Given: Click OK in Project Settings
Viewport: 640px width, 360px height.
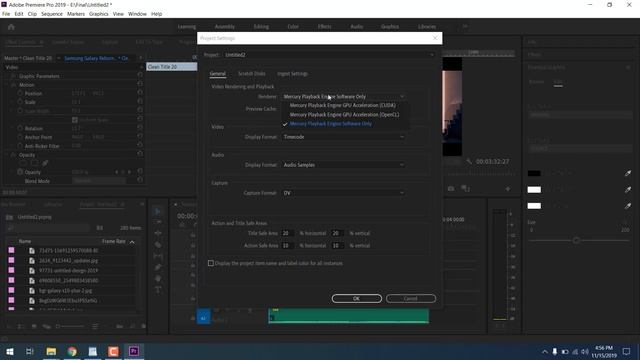Looking at the screenshot, I should coord(357,298).
